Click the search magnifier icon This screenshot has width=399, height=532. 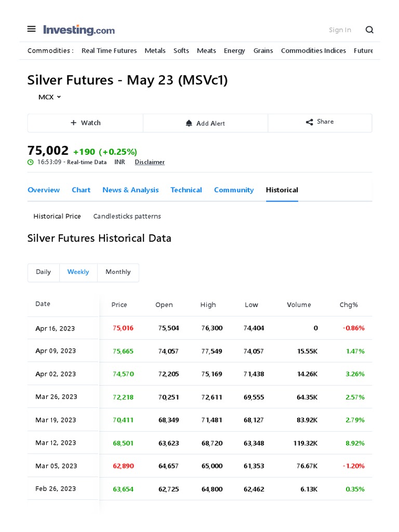[x=369, y=30]
